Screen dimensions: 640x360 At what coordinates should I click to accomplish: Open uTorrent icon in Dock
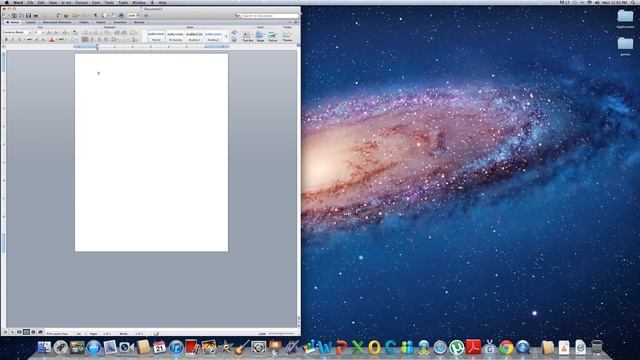[456, 347]
